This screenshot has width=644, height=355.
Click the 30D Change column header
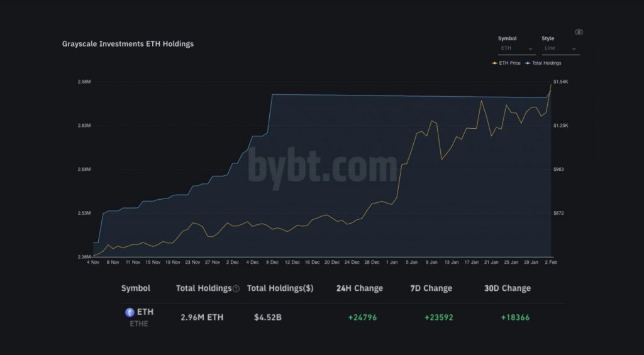pyautogui.click(x=508, y=288)
